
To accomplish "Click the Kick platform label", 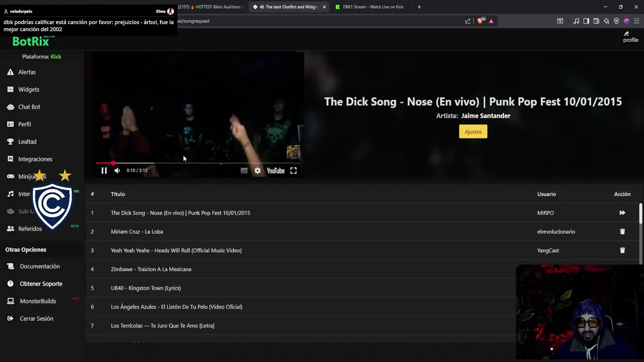I will 56,57.
